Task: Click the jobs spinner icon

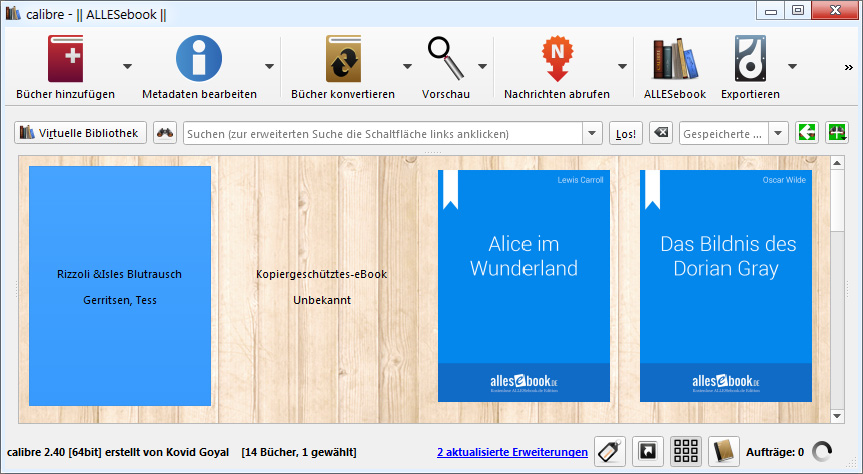Action: [822, 452]
